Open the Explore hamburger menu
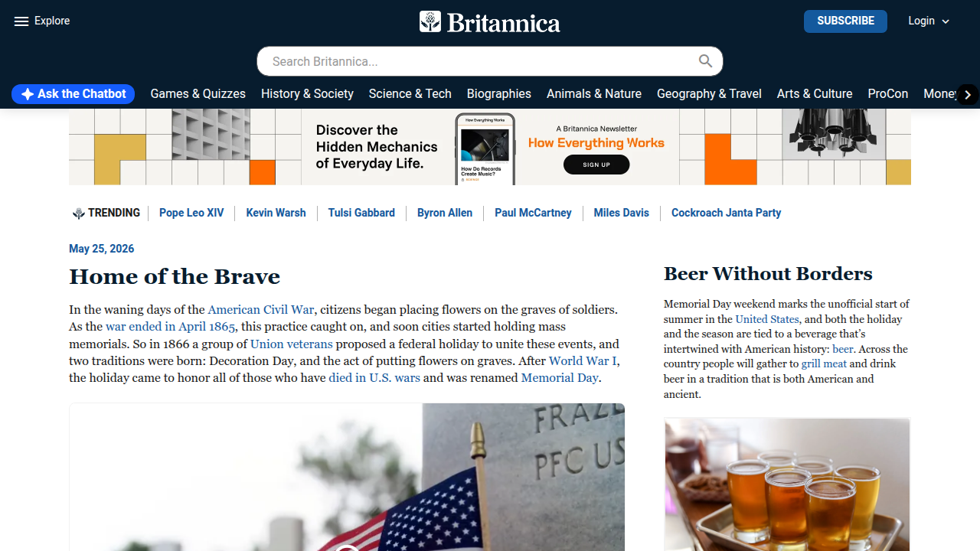980x551 pixels. click(42, 21)
